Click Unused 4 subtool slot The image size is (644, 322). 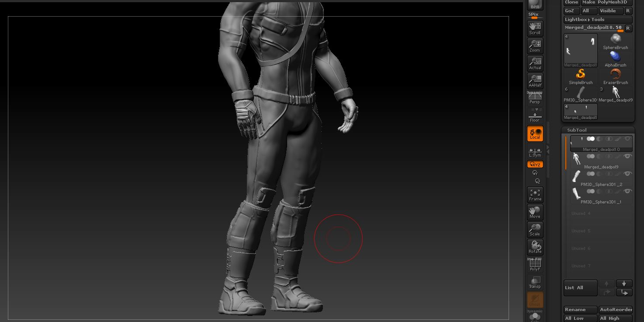coord(601,213)
